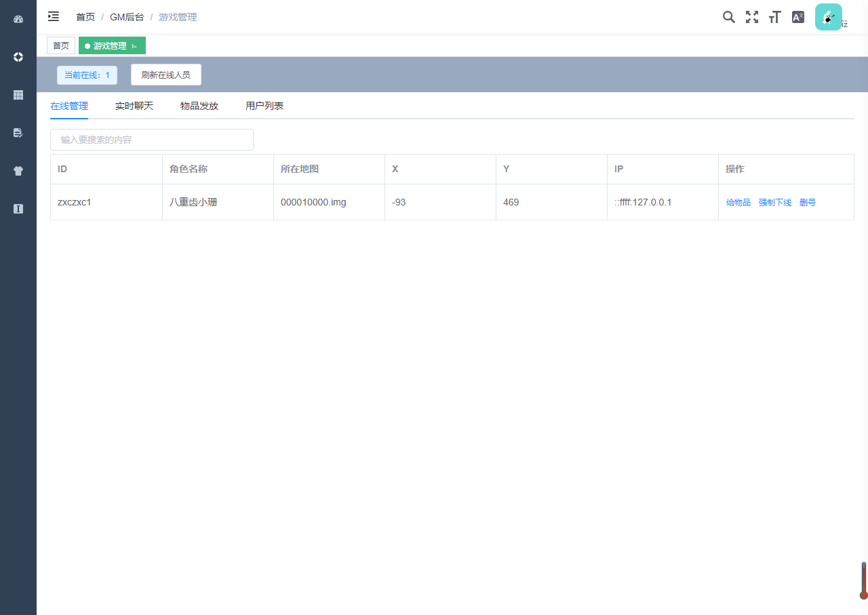
Task: Click the document edit icon in sidebar
Action: 18,133
